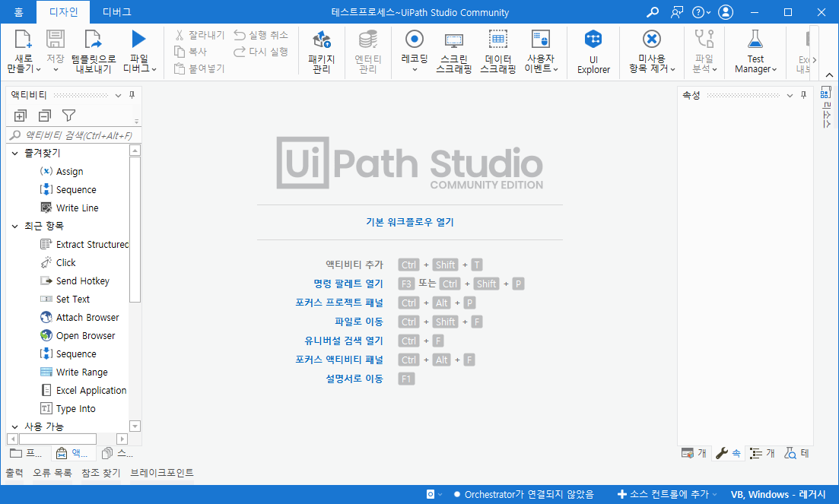Click activities search input field

click(74, 135)
